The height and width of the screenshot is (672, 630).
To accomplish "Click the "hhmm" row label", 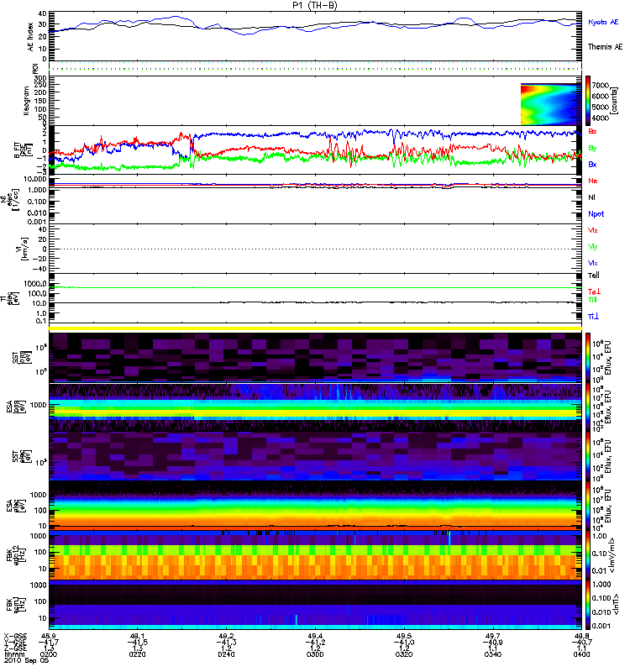I will [13, 654].
